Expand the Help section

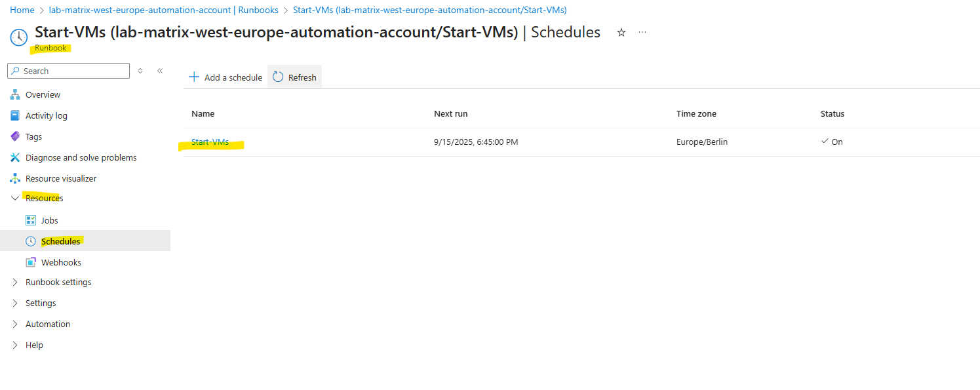15,345
